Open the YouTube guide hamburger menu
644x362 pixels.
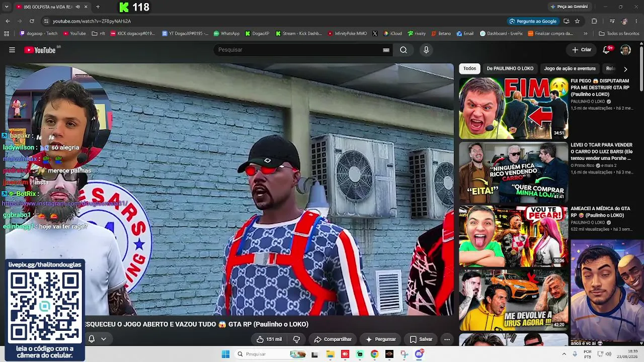(12, 50)
